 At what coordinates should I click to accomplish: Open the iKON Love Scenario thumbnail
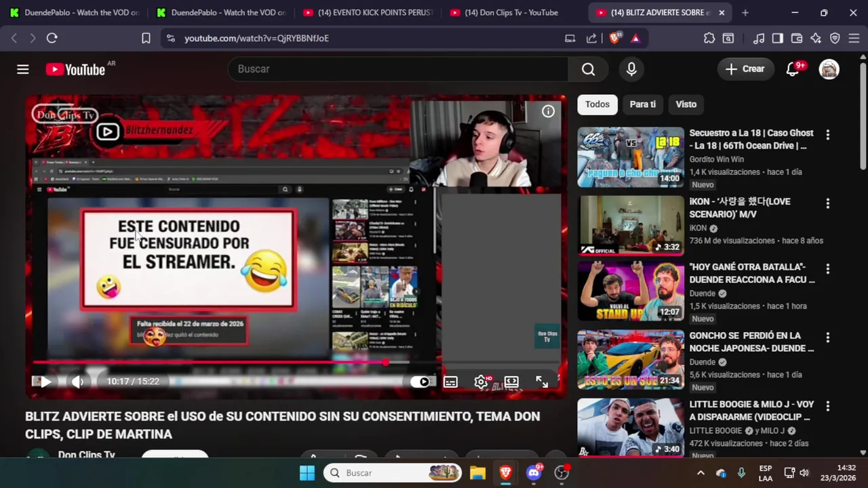(631, 226)
